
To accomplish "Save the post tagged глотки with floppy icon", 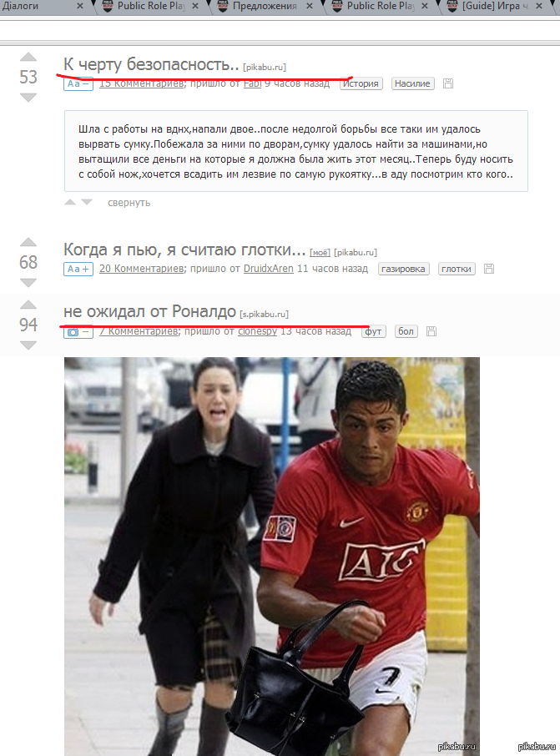I will 489,269.
